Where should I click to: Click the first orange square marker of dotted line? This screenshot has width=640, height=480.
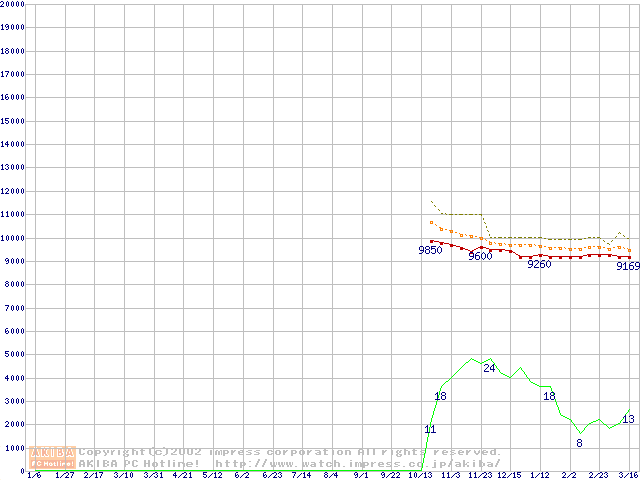(431, 222)
